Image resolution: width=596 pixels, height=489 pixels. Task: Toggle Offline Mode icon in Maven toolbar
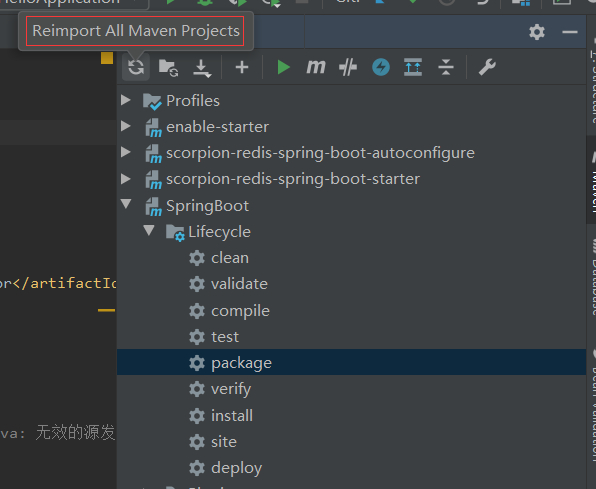click(348, 67)
